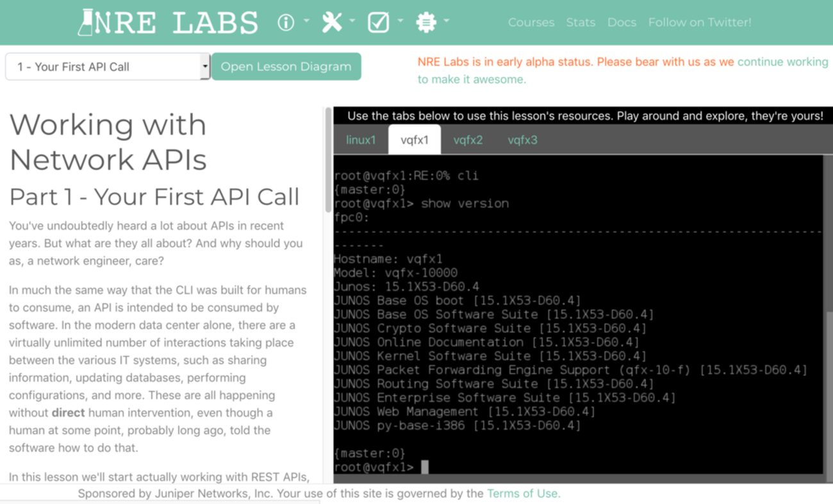Screen dimensions: 833x504
Task: Click the 'JUNOS py-base-i386' terminal line
Action: click(x=458, y=426)
